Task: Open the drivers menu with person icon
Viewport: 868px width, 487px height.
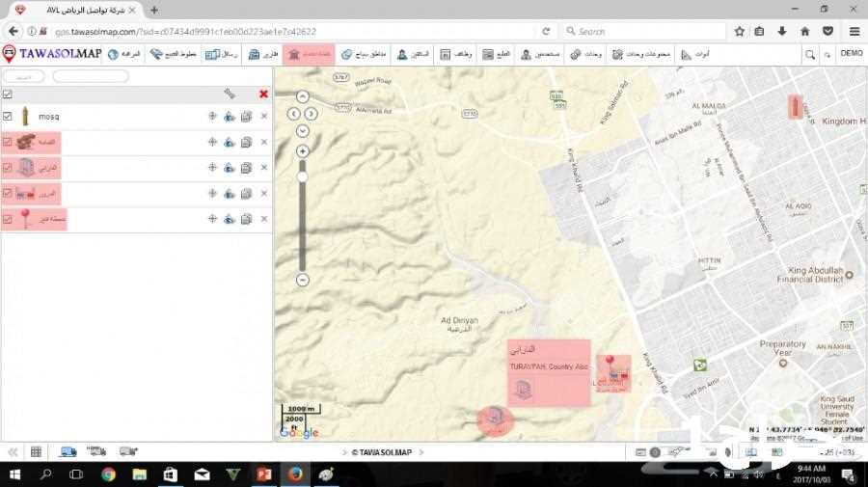Action: [x=413, y=54]
